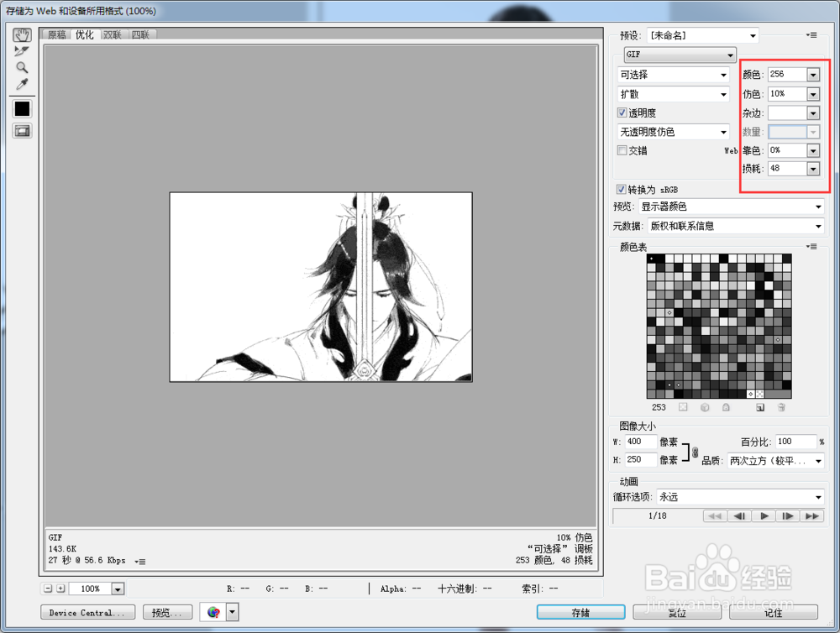The height and width of the screenshot is (633, 840).
Task: Jump to first animation frame
Action: [715, 516]
